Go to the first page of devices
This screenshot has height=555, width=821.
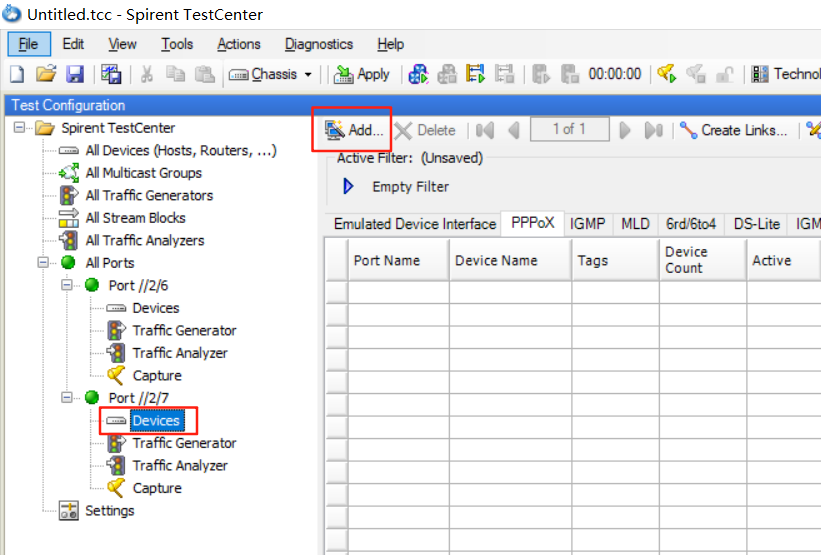(x=485, y=130)
